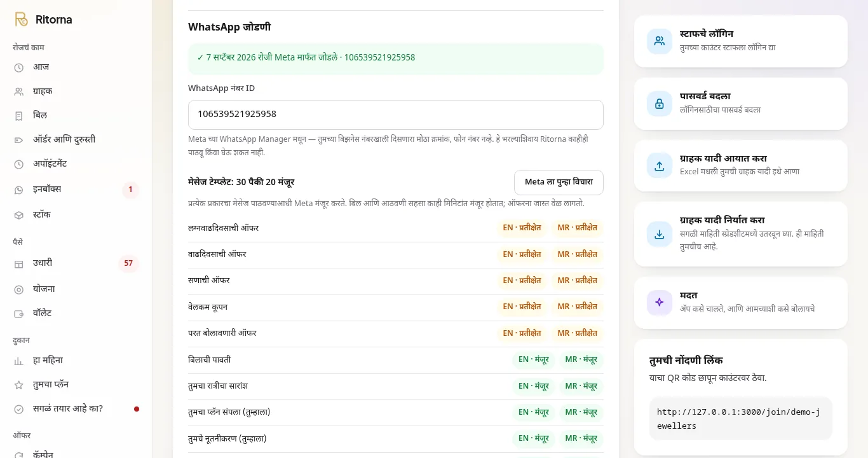Viewport: 868px width, 458px height.
Task: Click तुमचा प्लॅन star icon
Action: 19,385
